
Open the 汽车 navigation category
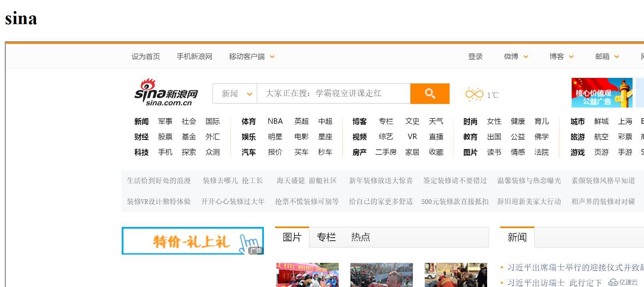(249, 152)
